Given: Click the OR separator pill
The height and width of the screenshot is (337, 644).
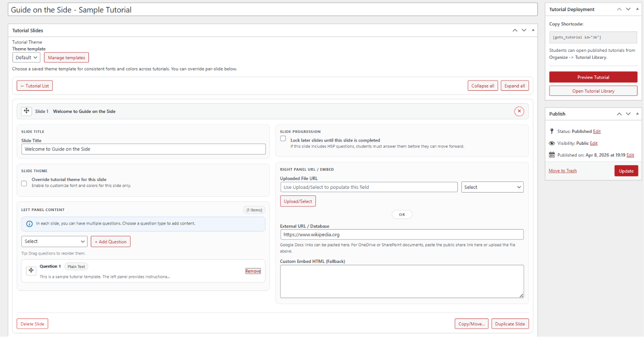Looking at the screenshot, I should 402,215.
